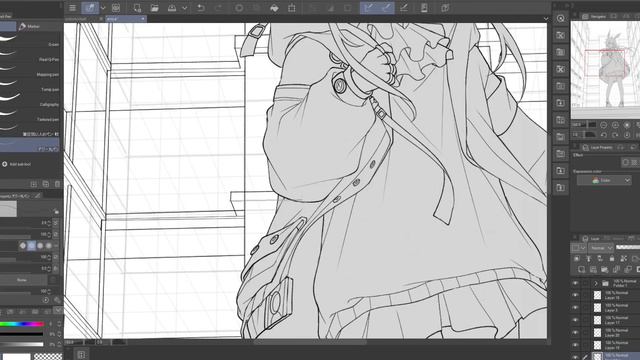
Task: Switch to the Layer Property tab
Action: (598, 147)
